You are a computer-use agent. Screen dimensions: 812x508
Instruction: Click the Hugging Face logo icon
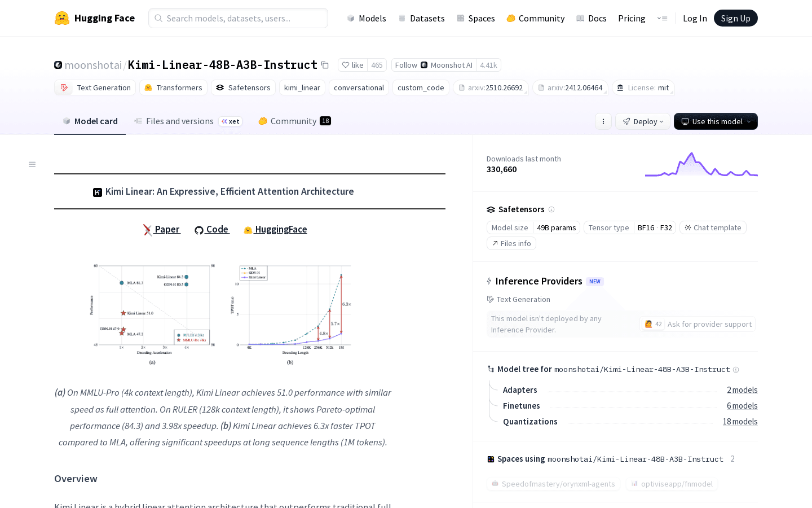click(x=62, y=18)
